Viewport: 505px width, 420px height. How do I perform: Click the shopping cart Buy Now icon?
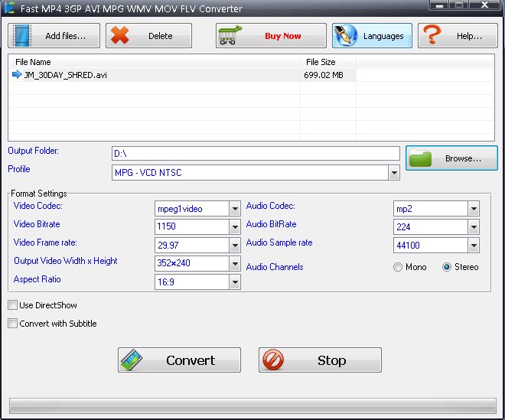click(x=230, y=35)
